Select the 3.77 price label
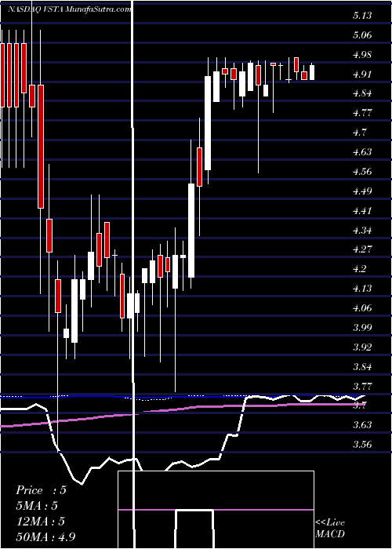 (361, 387)
